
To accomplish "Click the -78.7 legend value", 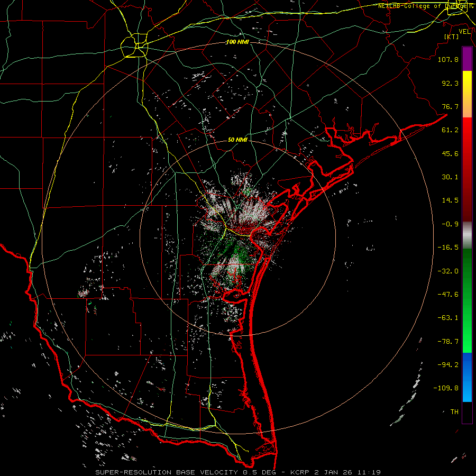I will [448, 342].
